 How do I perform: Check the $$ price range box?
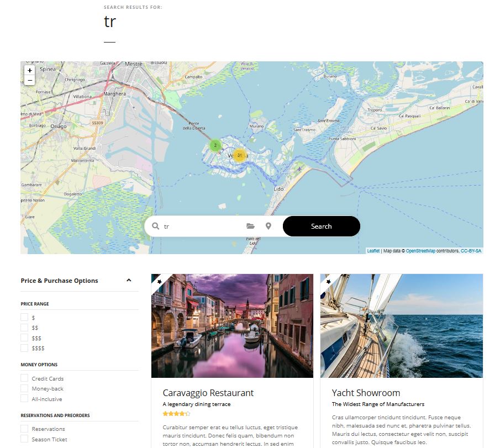coord(24,328)
